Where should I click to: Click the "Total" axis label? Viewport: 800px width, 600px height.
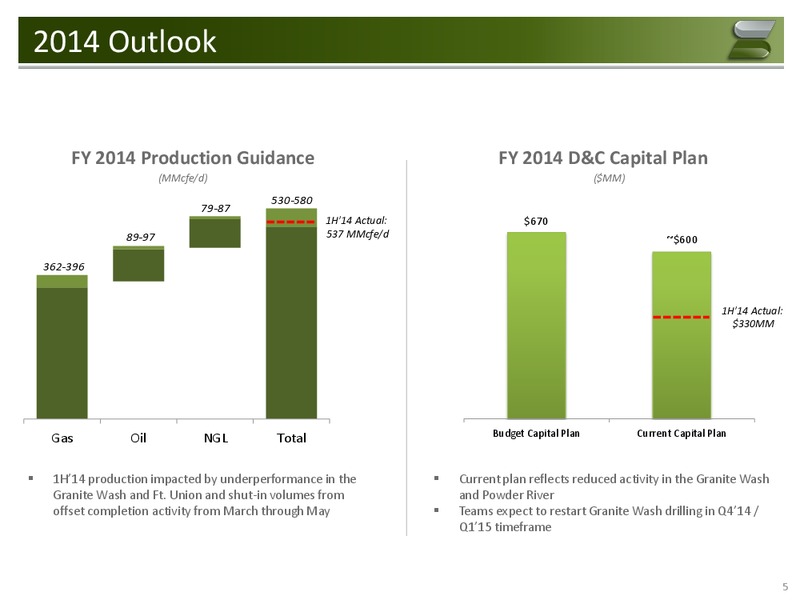pos(291,438)
